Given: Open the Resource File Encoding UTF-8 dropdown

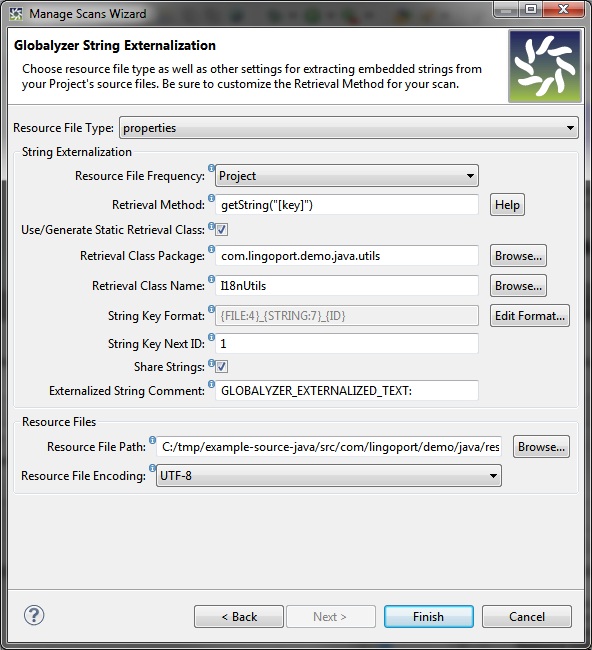Looking at the screenshot, I should (329, 475).
